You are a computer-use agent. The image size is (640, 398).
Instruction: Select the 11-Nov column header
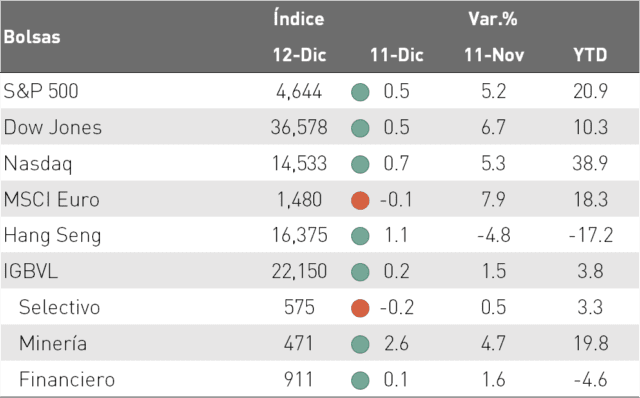point(494,55)
